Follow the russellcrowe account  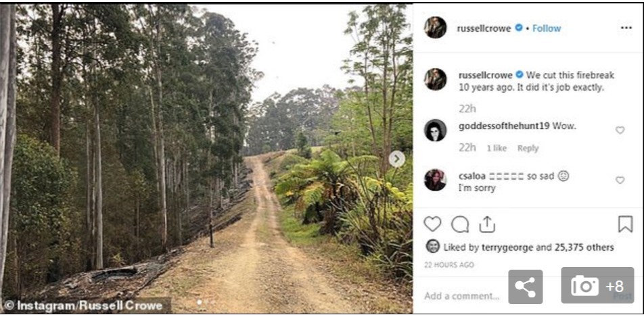coord(547,28)
